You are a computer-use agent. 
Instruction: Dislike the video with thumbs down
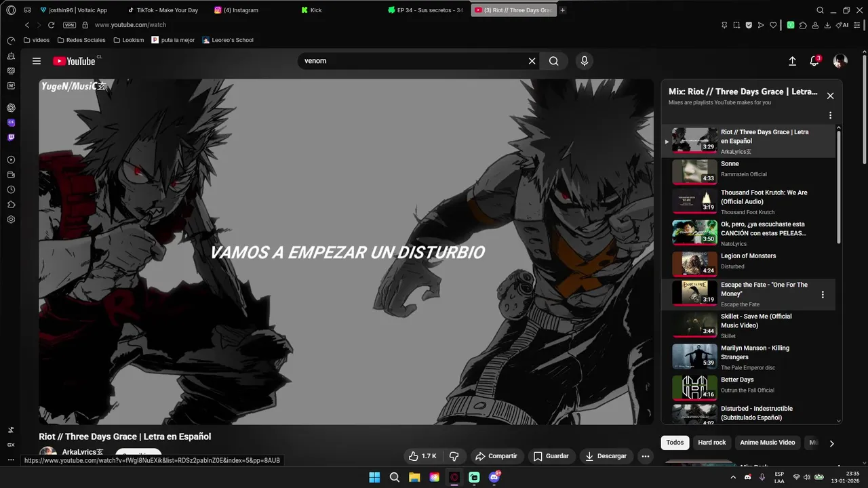tap(454, 456)
